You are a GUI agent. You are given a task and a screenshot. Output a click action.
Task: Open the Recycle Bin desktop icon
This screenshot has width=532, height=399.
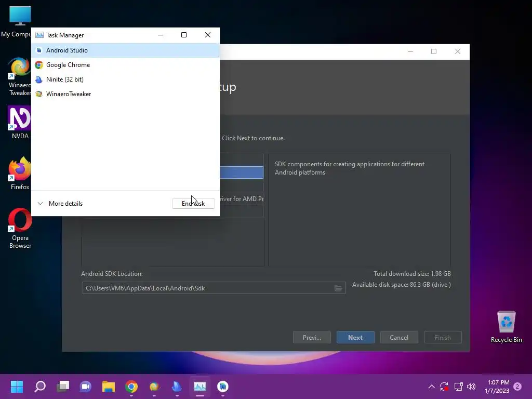click(506, 327)
